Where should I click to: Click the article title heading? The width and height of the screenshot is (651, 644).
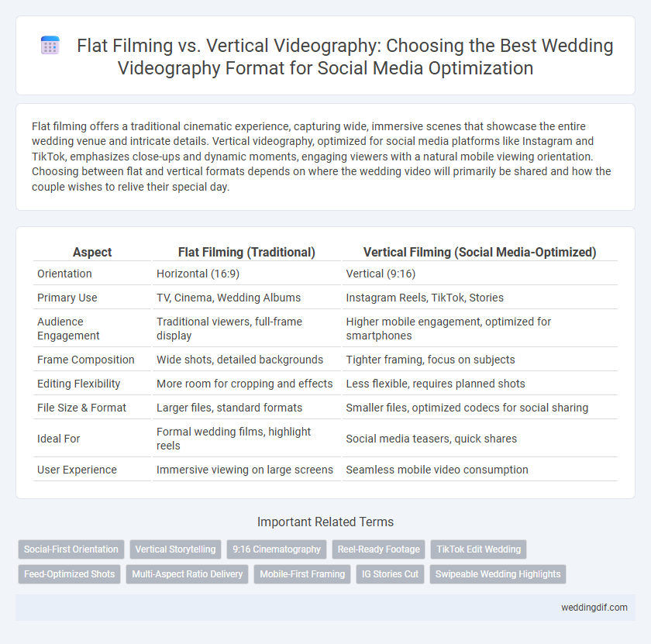coord(345,57)
